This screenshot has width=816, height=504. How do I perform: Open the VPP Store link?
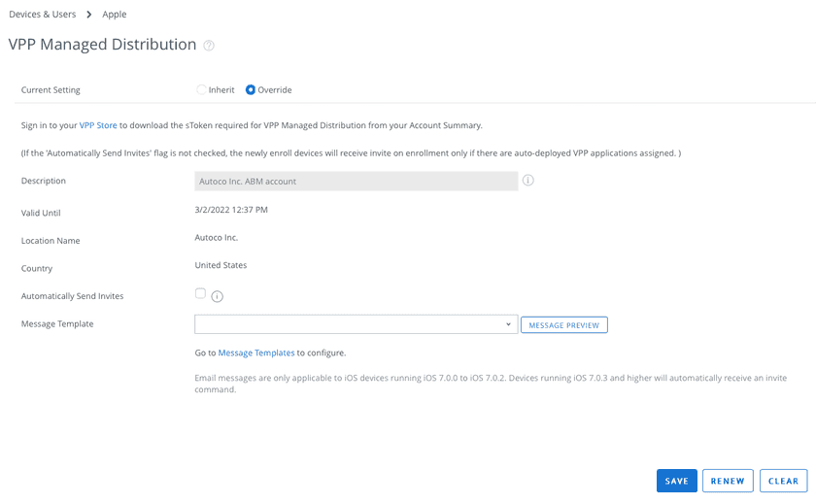coord(98,125)
